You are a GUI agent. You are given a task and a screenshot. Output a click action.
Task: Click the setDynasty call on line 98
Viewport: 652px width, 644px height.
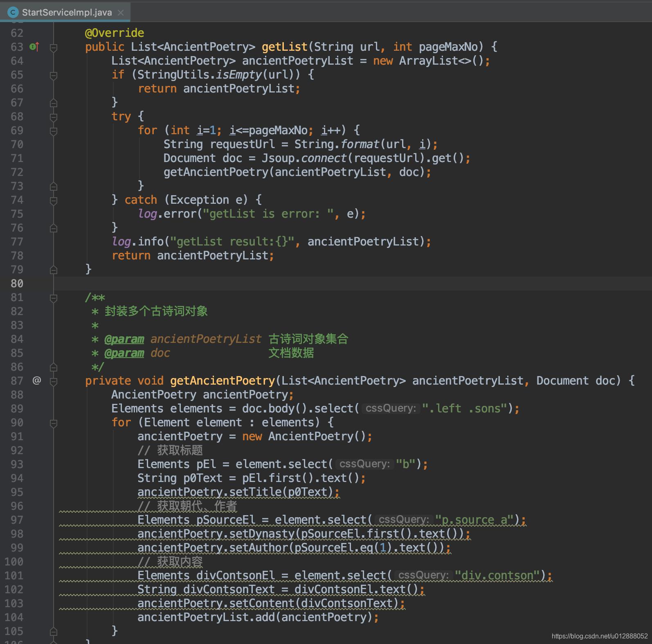[262, 534]
